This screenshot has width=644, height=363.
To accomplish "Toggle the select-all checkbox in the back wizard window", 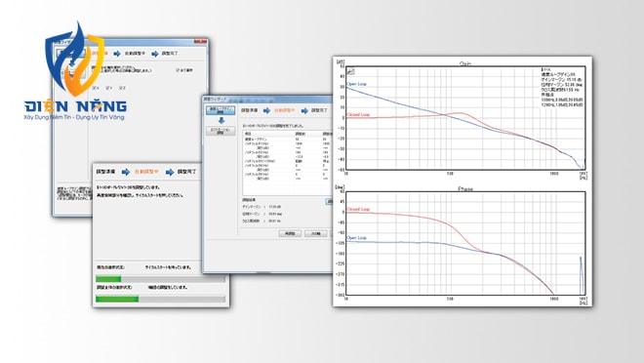I will click(x=178, y=70).
